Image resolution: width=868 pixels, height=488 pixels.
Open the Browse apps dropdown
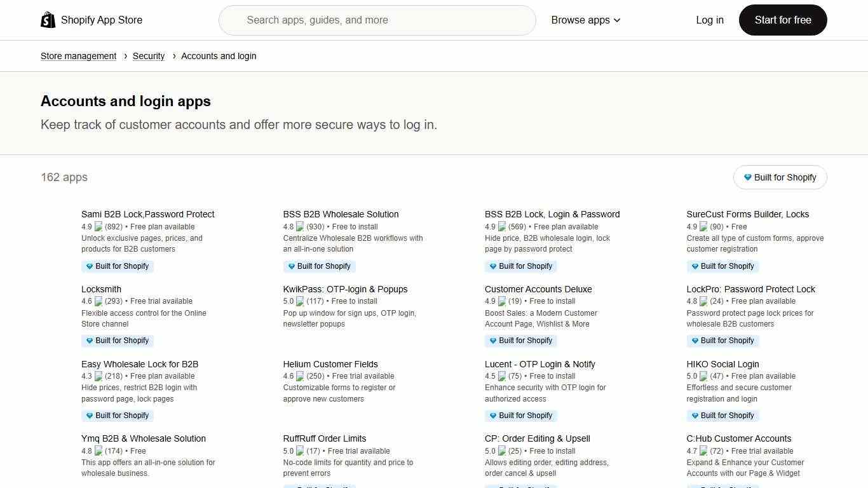[585, 20]
